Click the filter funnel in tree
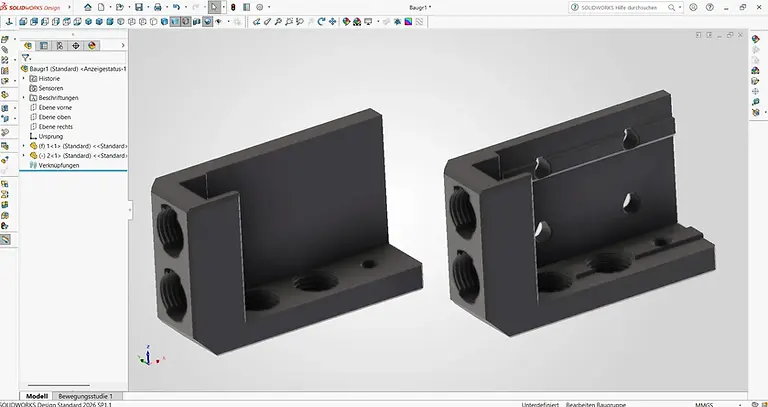 tap(25, 58)
